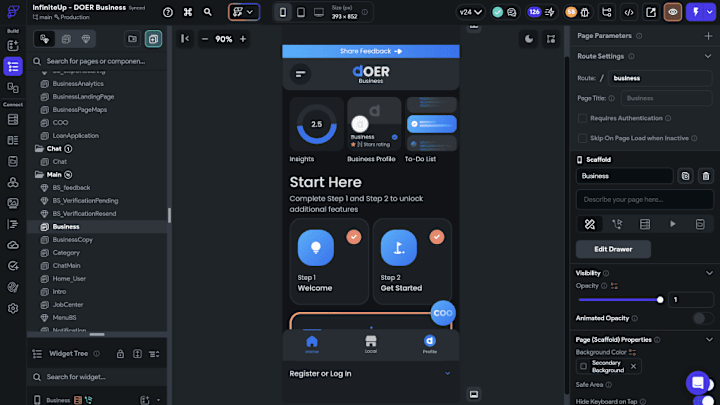Select the desktop device preview icon
The width and height of the screenshot is (720, 405).
point(319,12)
